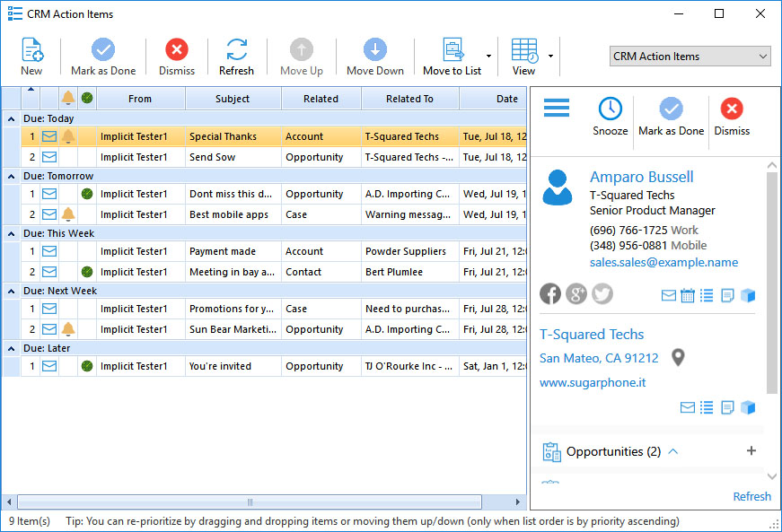Open the contact's Facebook profile icon

550,293
